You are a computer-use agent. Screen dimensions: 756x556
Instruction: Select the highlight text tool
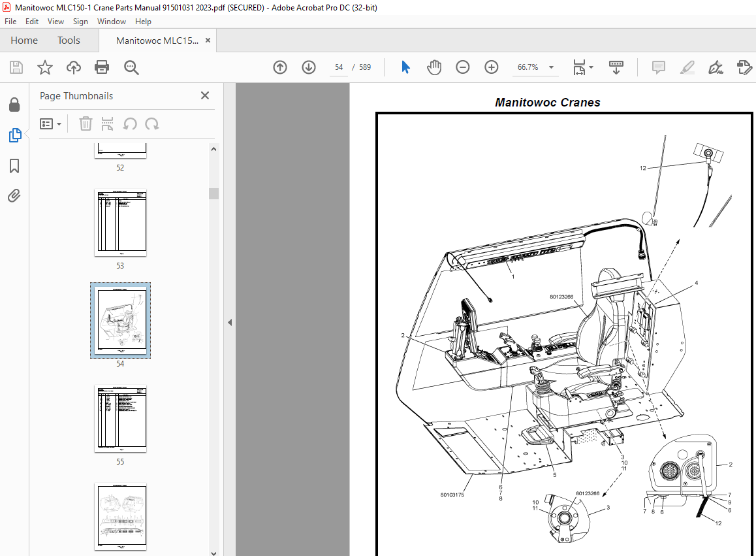687,67
